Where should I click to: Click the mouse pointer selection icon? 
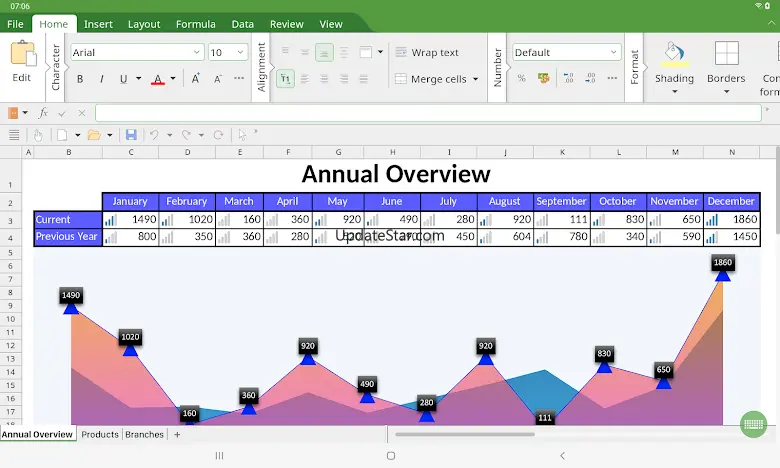click(242, 135)
